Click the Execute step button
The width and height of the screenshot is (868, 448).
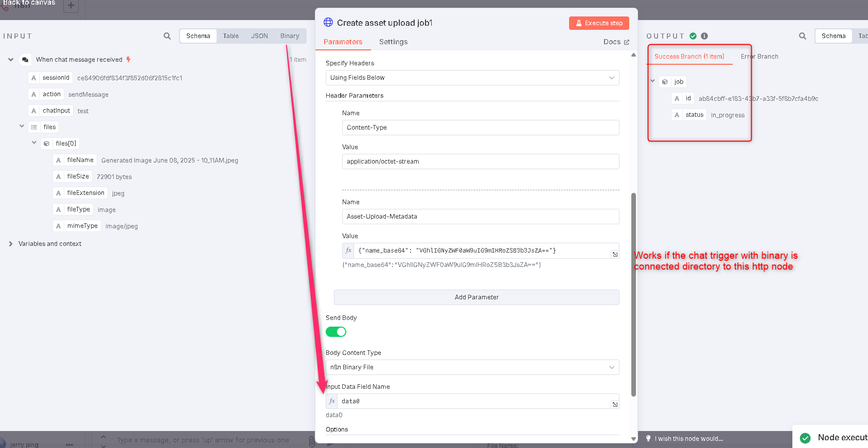[x=599, y=23]
